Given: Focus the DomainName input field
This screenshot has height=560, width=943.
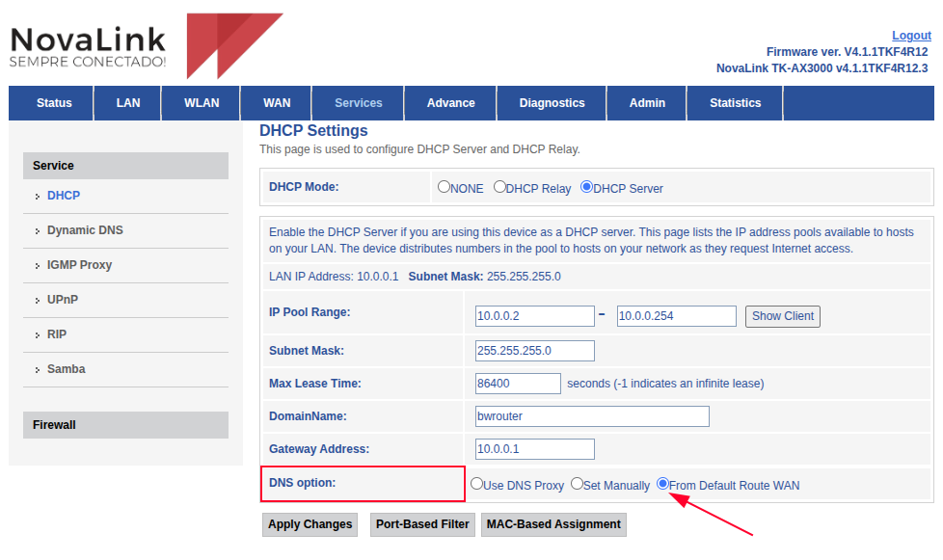Looking at the screenshot, I should pyautogui.click(x=592, y=416).
